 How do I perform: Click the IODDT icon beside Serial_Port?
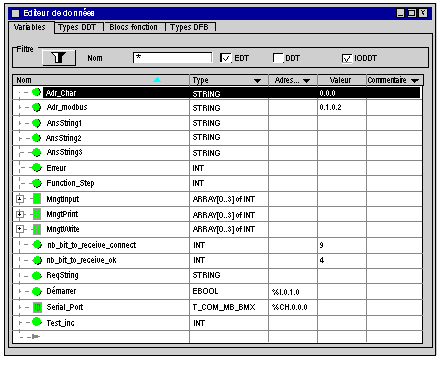[x=37, y=307]
